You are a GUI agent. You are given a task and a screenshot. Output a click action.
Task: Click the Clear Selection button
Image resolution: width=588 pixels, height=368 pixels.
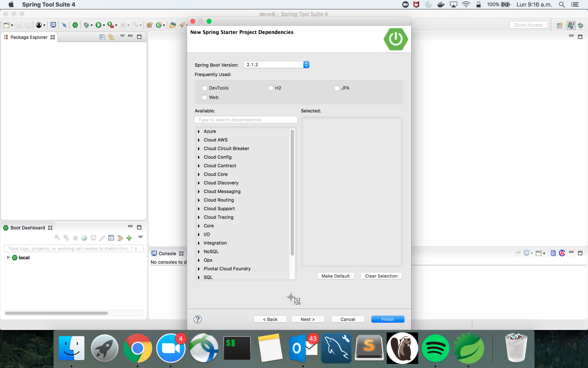(x=381, y=276)
